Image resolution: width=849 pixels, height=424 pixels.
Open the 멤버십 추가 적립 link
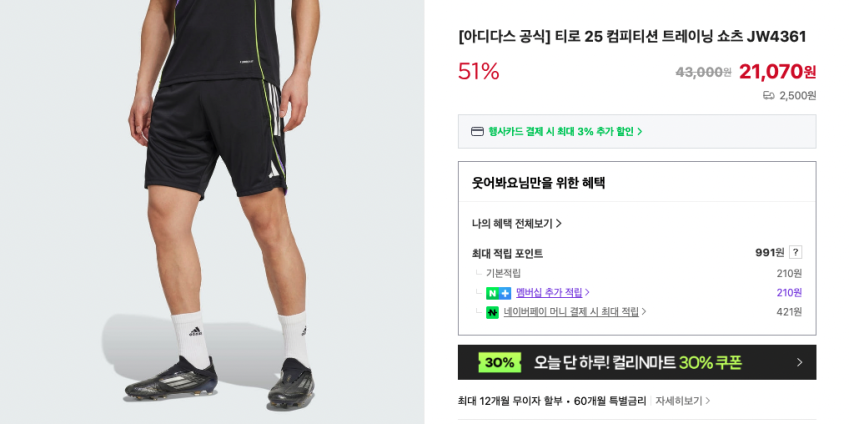coord(552,293)
